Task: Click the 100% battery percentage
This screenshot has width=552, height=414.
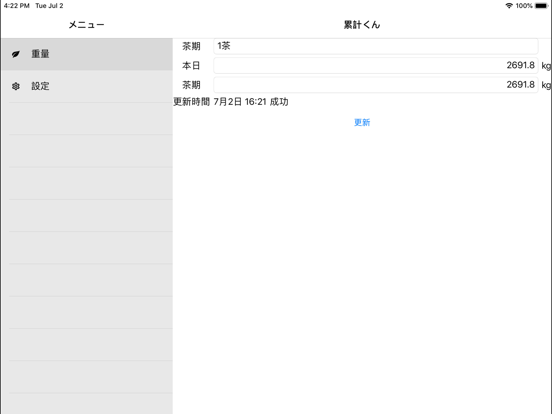Action: pos(524,6)
